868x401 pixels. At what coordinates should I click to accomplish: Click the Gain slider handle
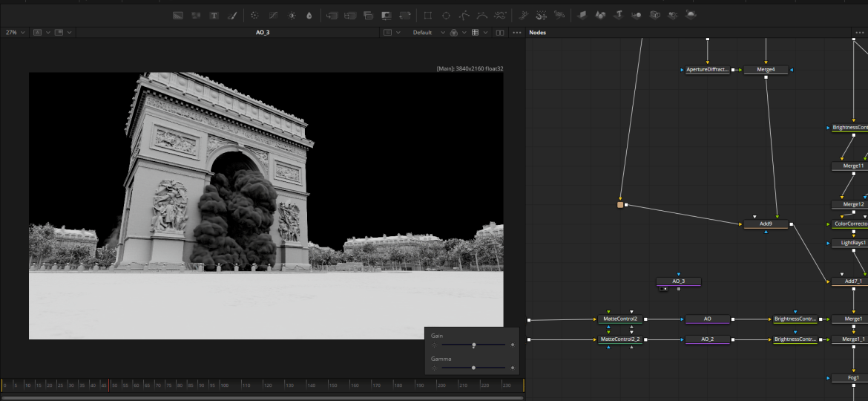coord(474,345)
